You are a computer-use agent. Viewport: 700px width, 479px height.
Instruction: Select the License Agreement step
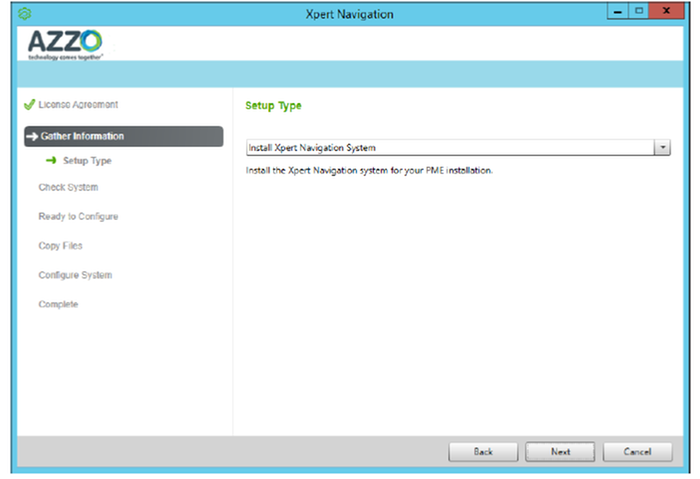(x=78, y=104)
